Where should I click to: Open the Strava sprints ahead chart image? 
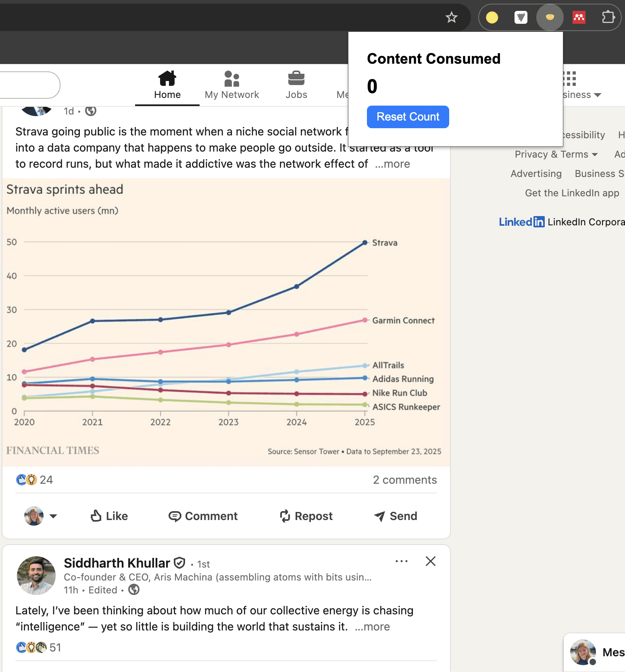(226, 322)
